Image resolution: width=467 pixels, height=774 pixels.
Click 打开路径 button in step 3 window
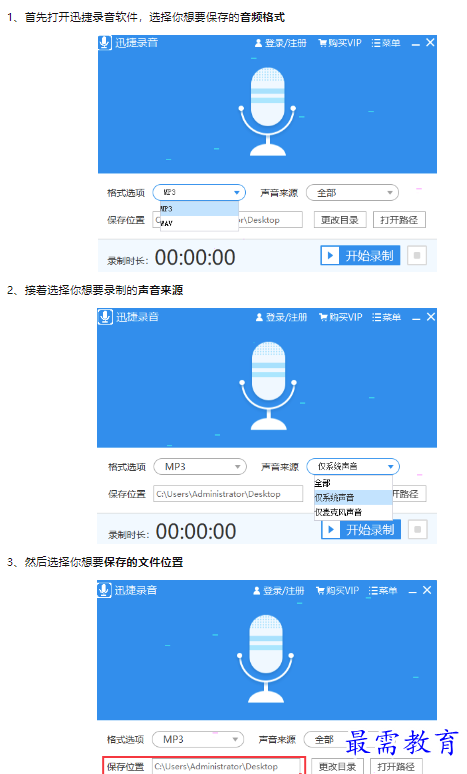pyautogui.click(x=396, y=766)
